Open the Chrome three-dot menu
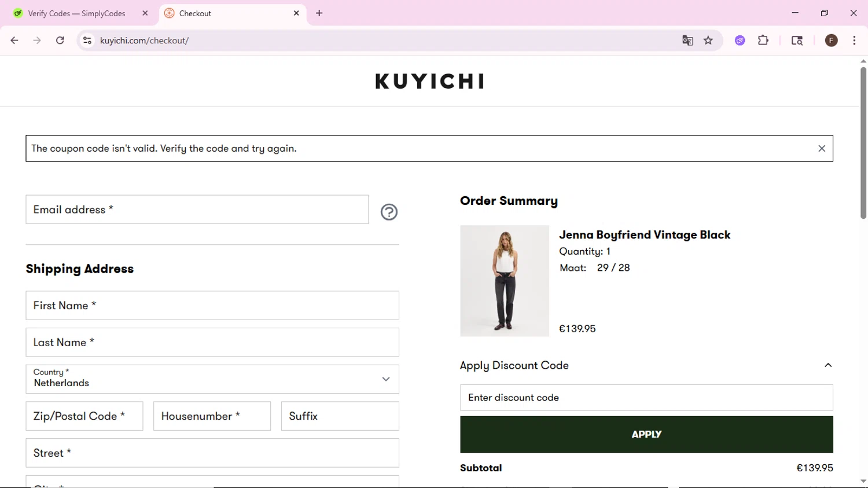 point(854,41)
